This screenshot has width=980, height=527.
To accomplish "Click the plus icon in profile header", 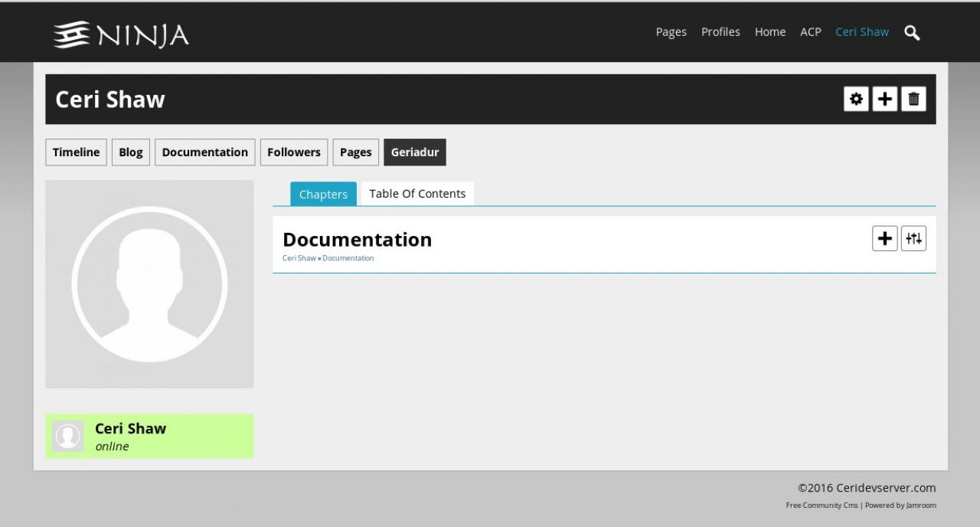I will click(x=884, y=99).
